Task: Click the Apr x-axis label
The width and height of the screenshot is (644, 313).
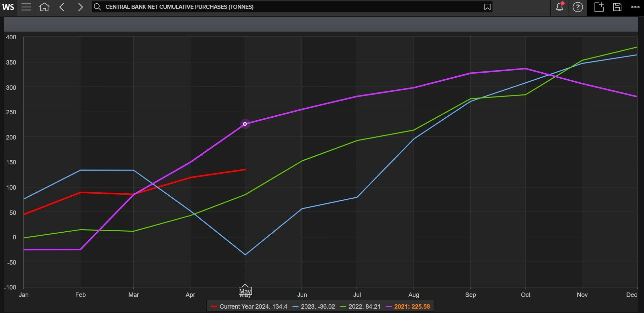Action: click(x=190, y=295)
